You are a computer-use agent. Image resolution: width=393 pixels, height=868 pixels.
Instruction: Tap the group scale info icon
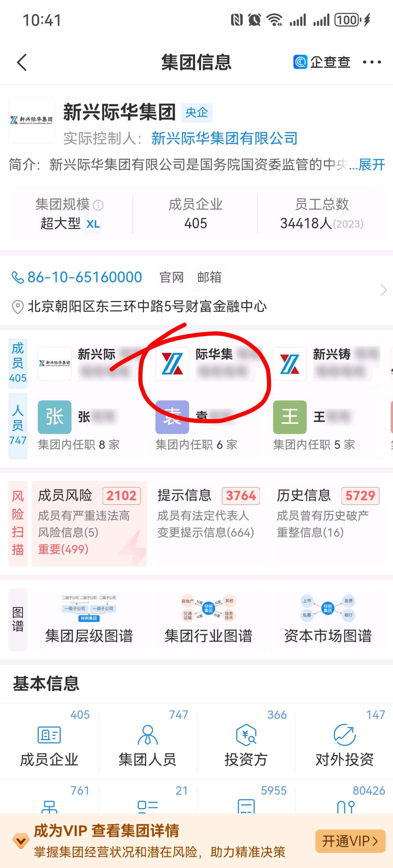coord(98,205)
